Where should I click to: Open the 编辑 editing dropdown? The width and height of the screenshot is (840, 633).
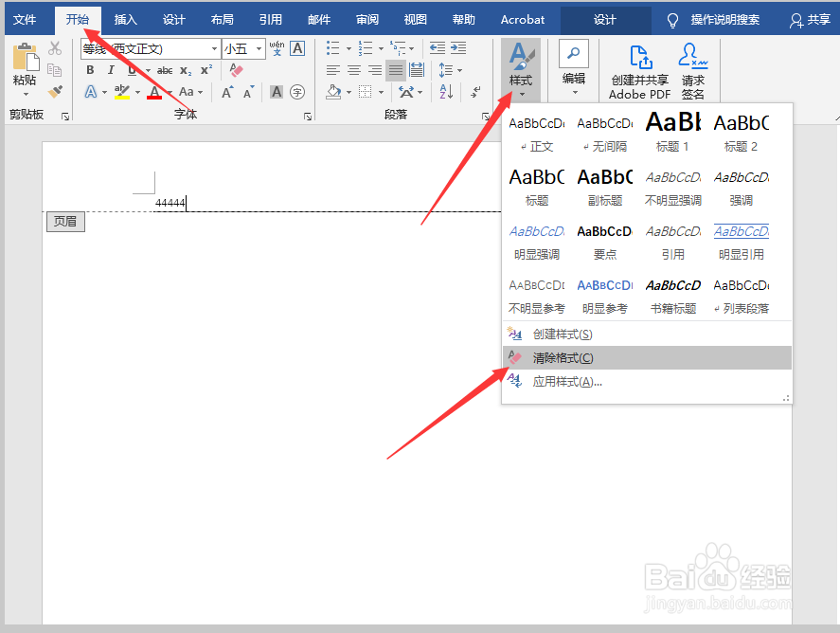pyautogui.click(x=574, y=68)
